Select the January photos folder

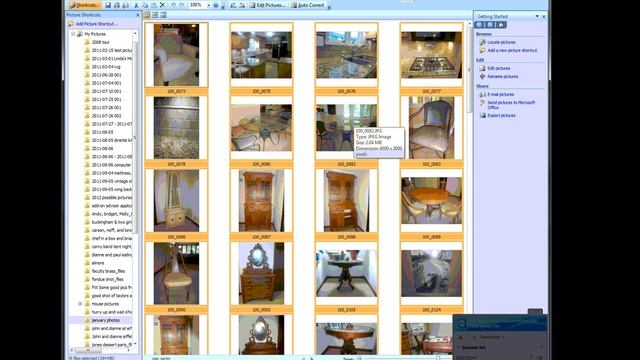coord(102,320)
